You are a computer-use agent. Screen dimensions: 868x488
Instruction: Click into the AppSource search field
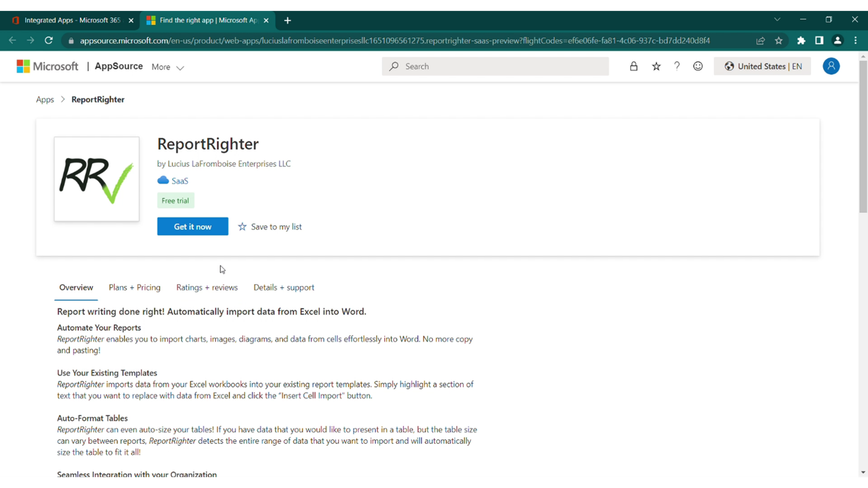pyautogui.click(x=504, y=66)
